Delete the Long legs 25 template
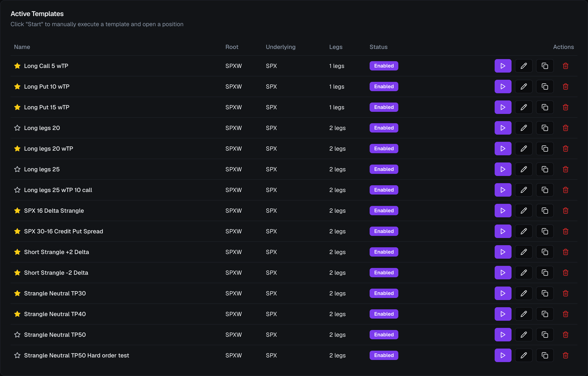 coord(565,169)
